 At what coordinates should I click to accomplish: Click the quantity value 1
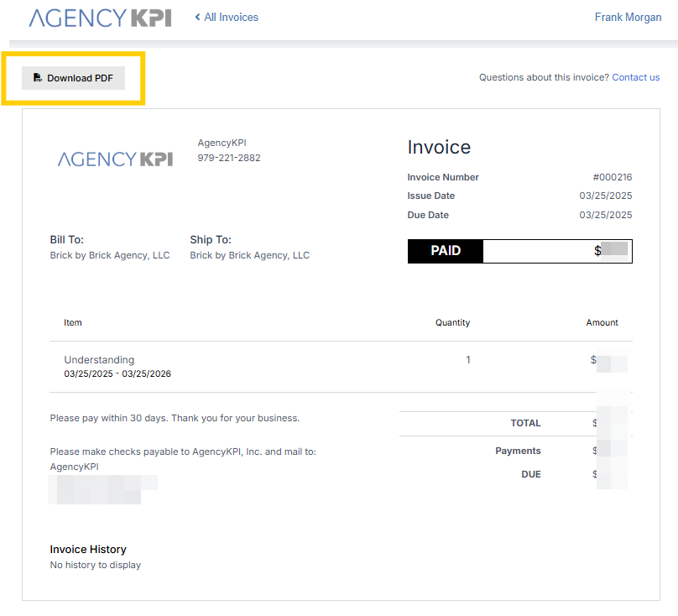(x=468, y=360)
